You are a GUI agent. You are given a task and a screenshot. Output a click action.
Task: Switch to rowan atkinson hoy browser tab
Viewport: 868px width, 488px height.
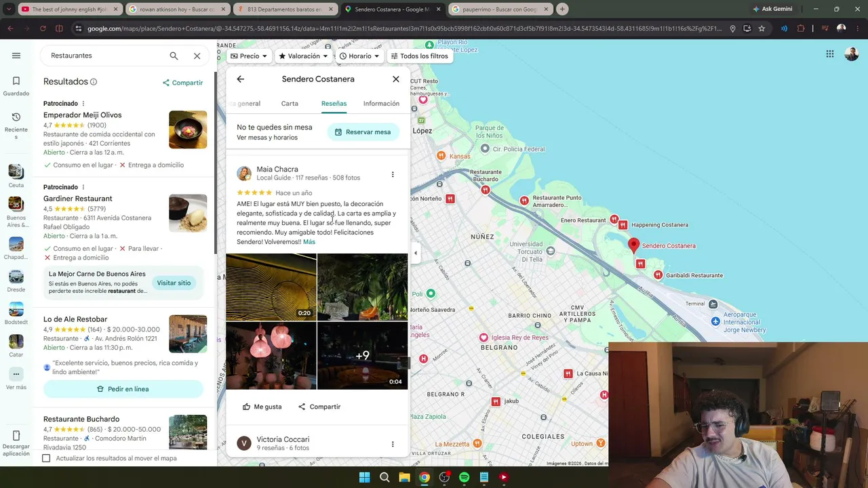tap(177, 9)
